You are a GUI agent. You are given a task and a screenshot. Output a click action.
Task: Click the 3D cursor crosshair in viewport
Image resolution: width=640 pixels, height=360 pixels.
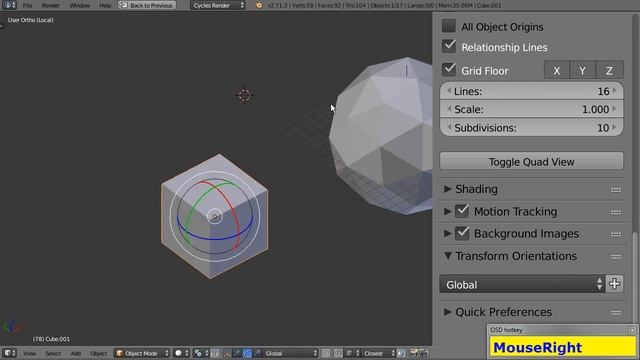coord(245,96)
